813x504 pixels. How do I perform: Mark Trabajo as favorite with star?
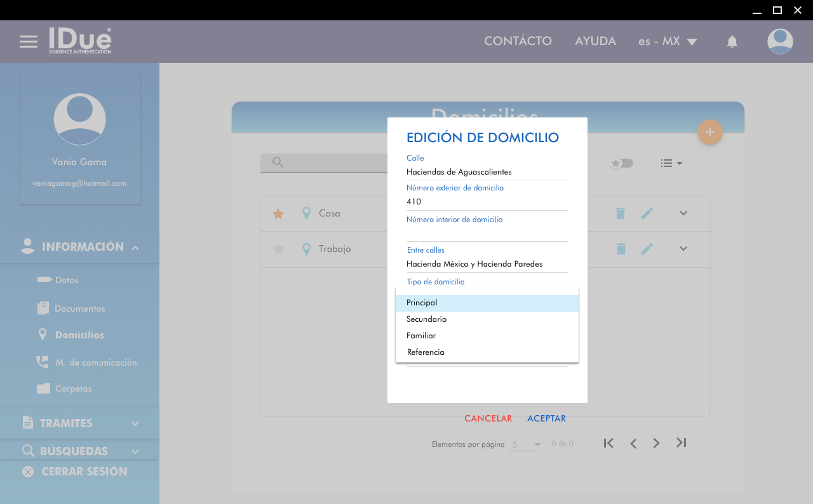tap(278, 249)
